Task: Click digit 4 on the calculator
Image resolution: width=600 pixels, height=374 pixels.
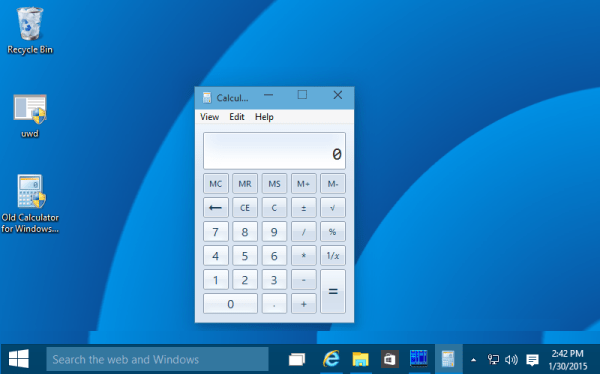Action: (216, 256)
